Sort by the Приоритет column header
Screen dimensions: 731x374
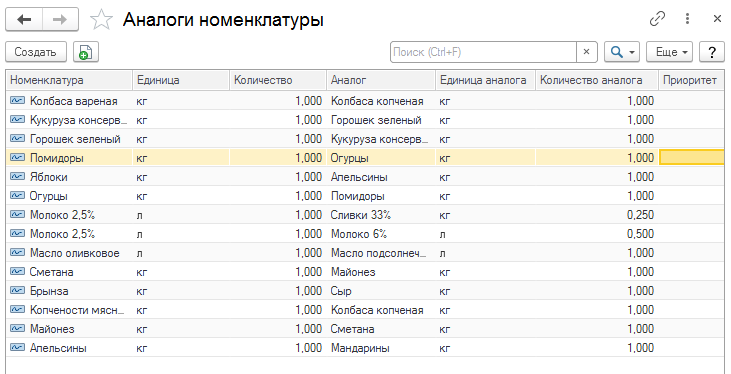coord(691,80)
